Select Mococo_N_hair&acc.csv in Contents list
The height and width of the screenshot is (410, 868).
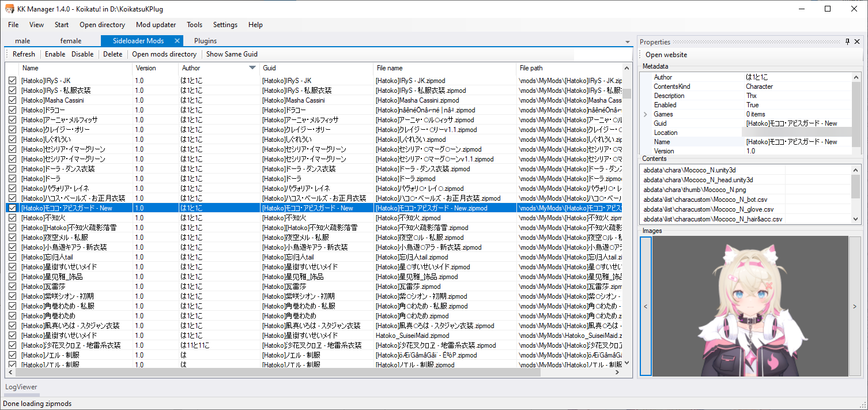(714, 219)
